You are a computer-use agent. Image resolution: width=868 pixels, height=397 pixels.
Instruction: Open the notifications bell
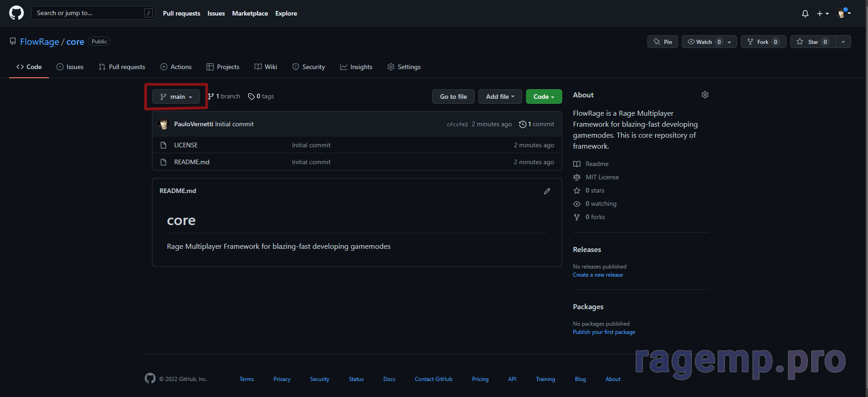point(805,14)
